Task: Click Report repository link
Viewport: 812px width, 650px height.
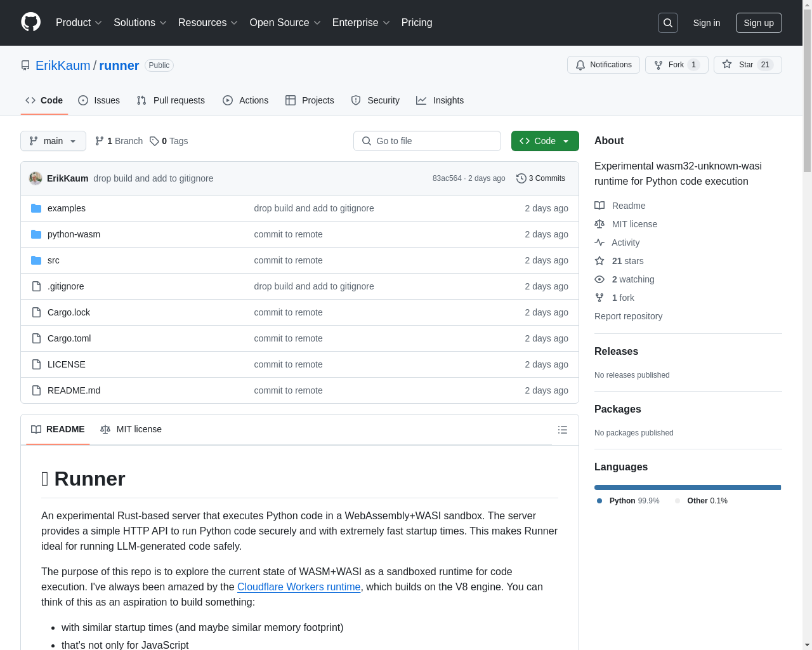Action: 628,316
